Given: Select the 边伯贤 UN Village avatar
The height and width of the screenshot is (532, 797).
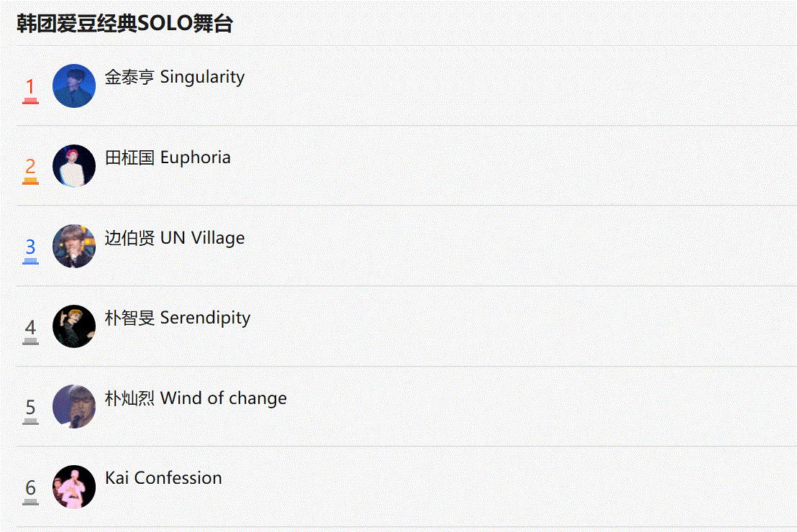Looking at the screenshot, I should click(74, 247).
